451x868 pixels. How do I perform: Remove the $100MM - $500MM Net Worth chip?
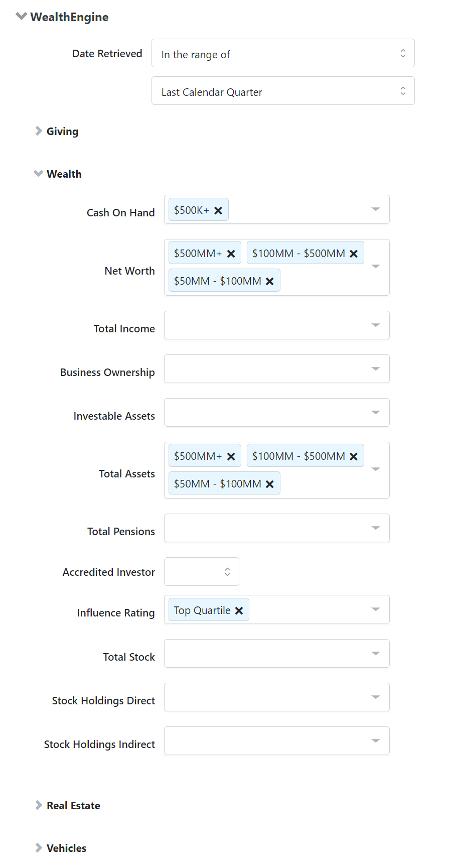354,253
